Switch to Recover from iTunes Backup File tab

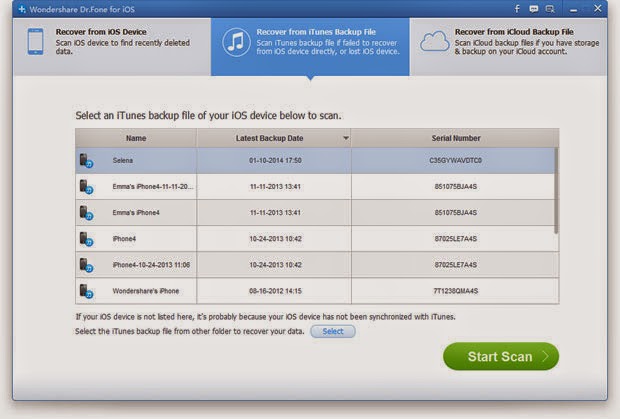click(310, 47)
